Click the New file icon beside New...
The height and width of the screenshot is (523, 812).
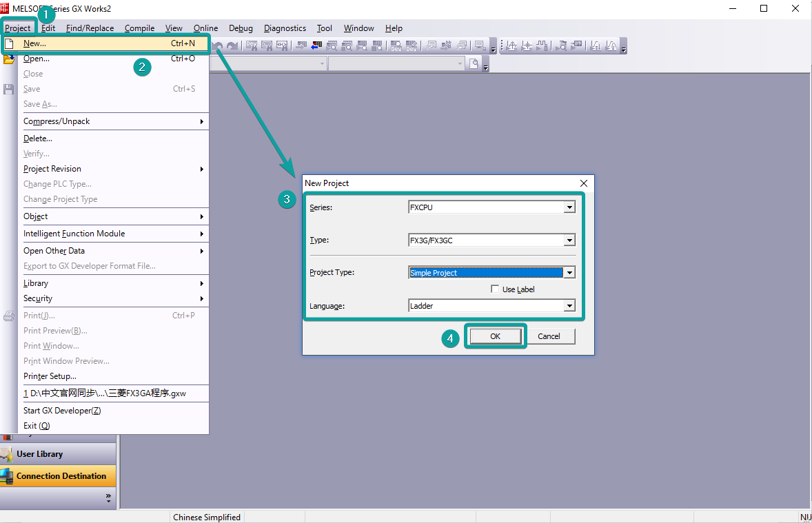click(x=9, y=43)
